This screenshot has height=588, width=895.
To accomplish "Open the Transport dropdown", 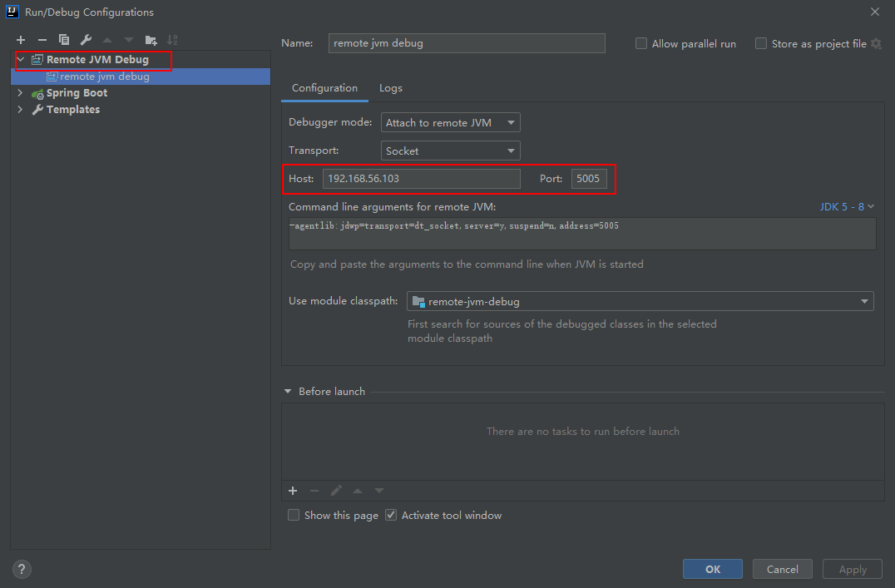I will pyautogui.click(x=451, y=151).
